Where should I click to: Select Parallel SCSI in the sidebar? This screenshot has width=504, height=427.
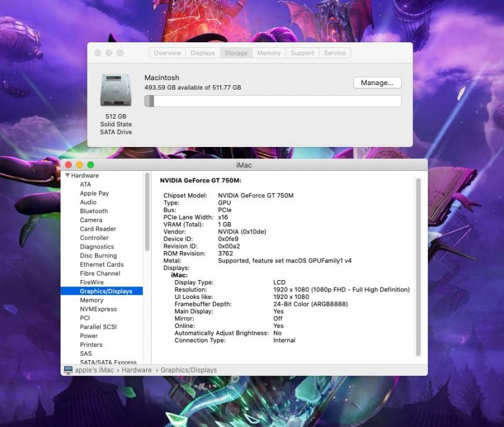click(x=98, y=327)
